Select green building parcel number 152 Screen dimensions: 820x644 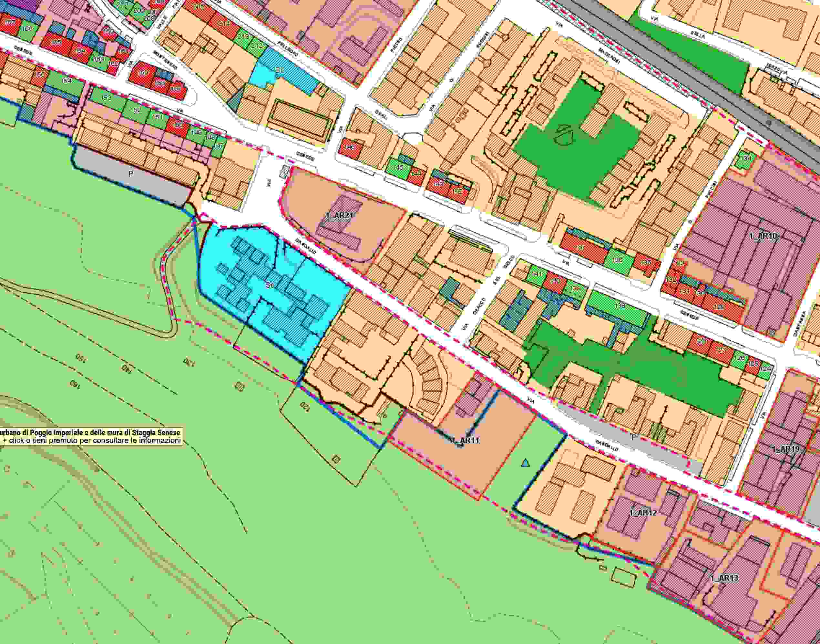tap(136, 110)
